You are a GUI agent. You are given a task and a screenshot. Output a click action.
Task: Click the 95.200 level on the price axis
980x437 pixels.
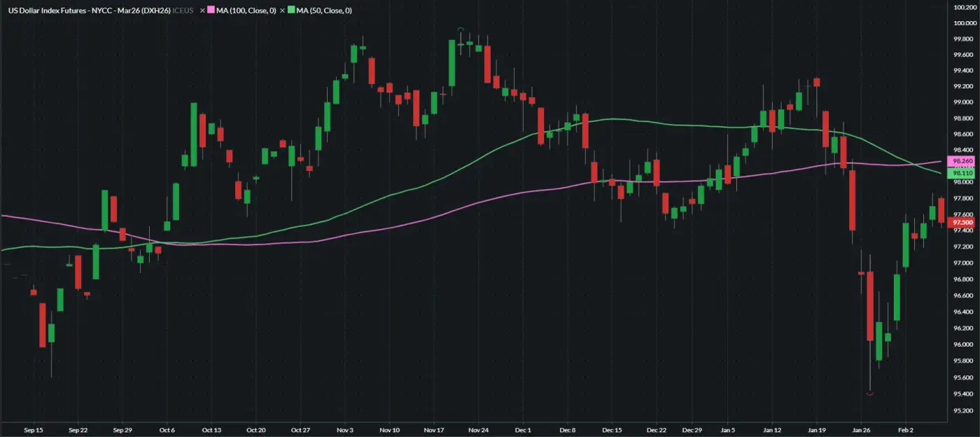[x=965, y=410]
